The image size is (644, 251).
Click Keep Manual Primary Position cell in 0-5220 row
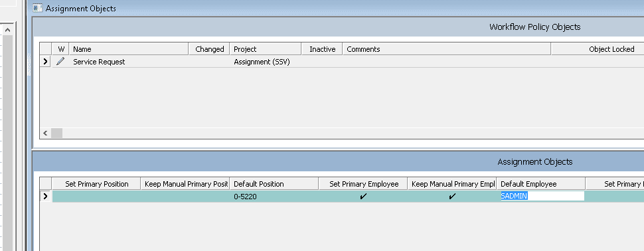pyautogui.click(x=185, y=197)
